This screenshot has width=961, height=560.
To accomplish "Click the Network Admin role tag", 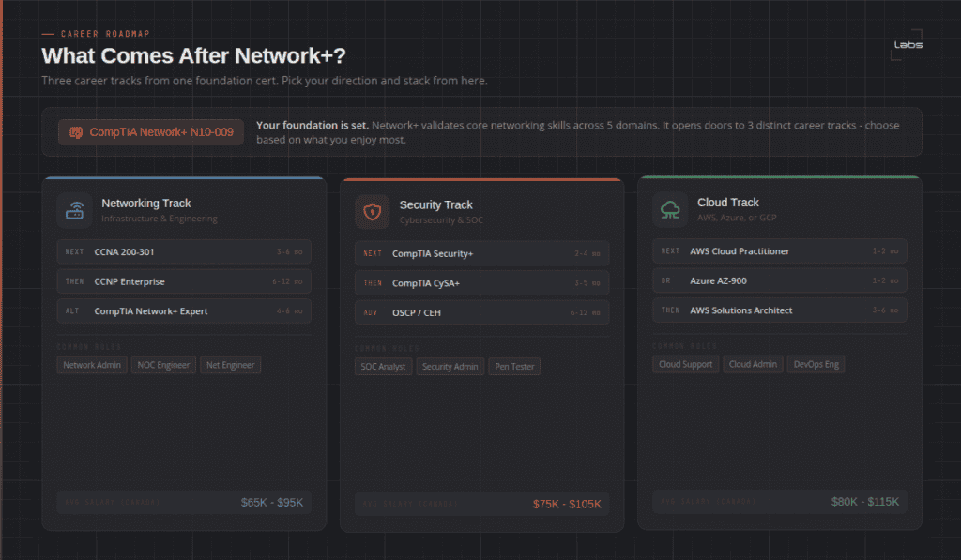I will coord(92,365).
